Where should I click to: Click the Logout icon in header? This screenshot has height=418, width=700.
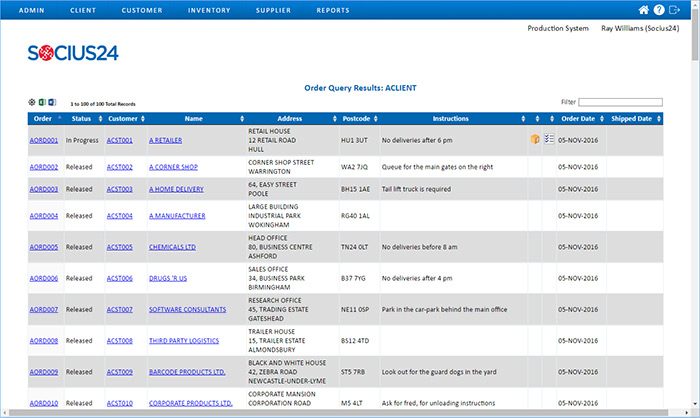click(674, 10)
